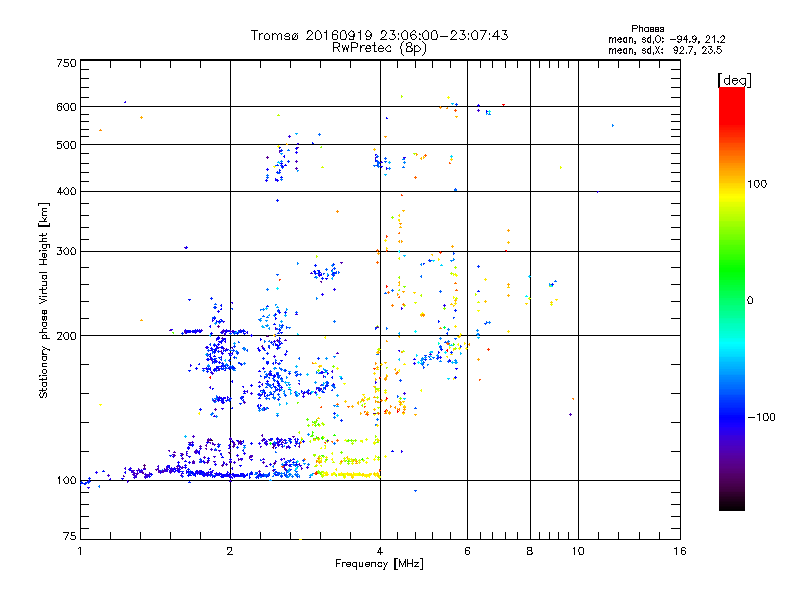Click the "Frequency [MHz]" axis label
The width and height of the screenshot is (800, 600).
tap(379, 564)
